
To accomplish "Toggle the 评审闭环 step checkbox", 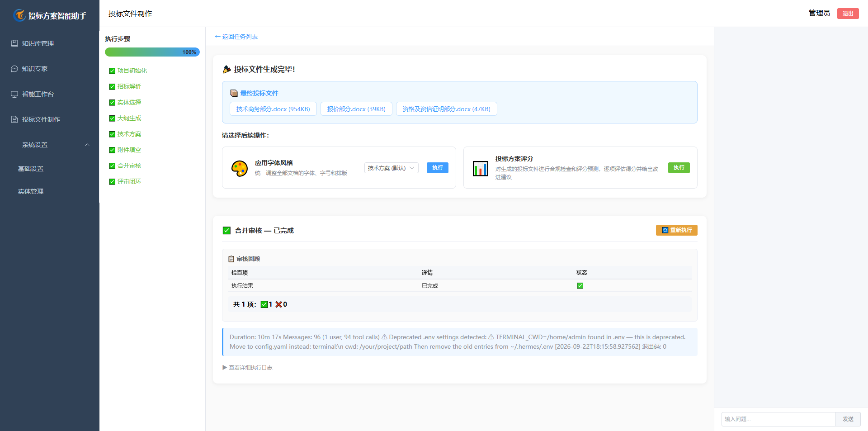I will click(x=112, y=182).
